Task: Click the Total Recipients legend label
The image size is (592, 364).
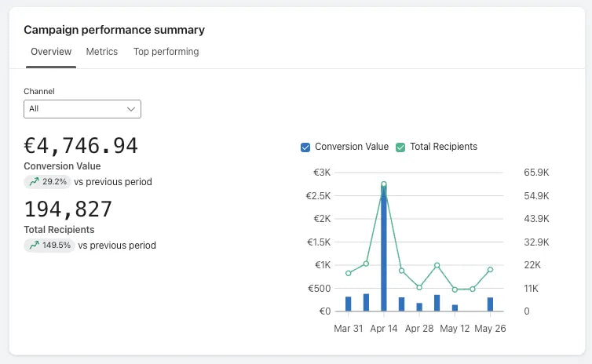Action: 443,147
